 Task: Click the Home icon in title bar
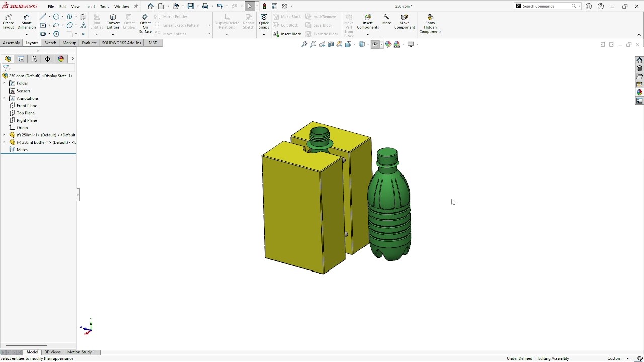[x=151, y=6]
